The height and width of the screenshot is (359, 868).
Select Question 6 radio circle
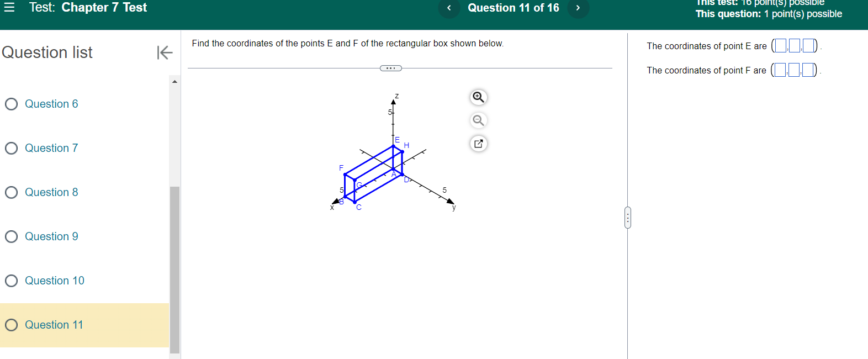(12, 104)
